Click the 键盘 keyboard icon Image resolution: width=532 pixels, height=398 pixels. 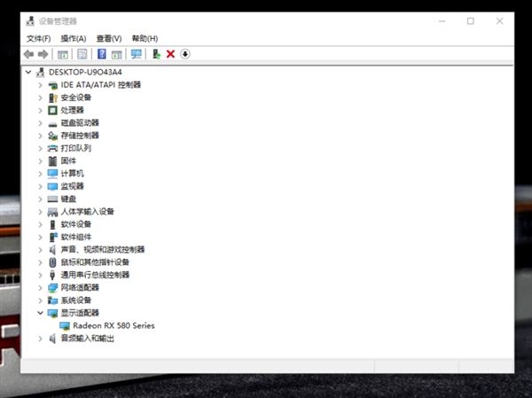tap(52, 199)
